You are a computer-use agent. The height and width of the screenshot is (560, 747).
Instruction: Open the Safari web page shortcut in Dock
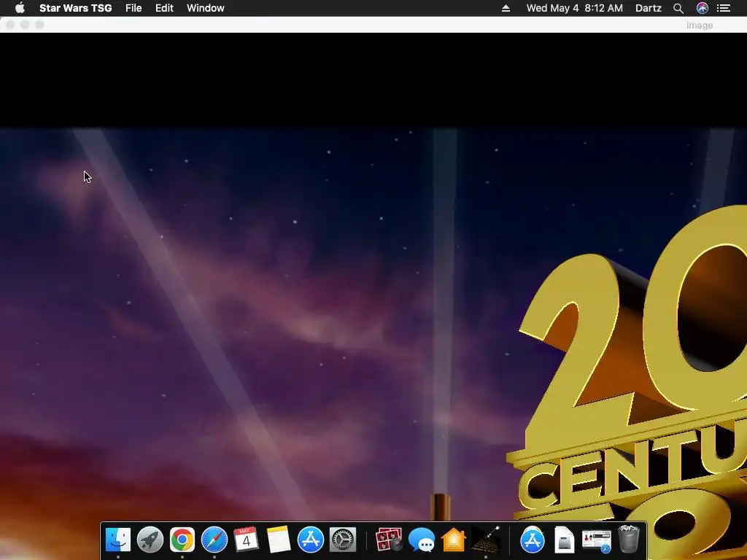click(x=597, y=540)
